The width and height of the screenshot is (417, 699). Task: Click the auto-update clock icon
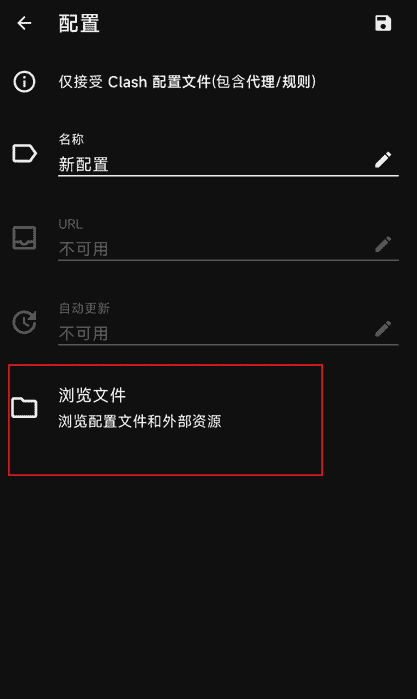24,322
